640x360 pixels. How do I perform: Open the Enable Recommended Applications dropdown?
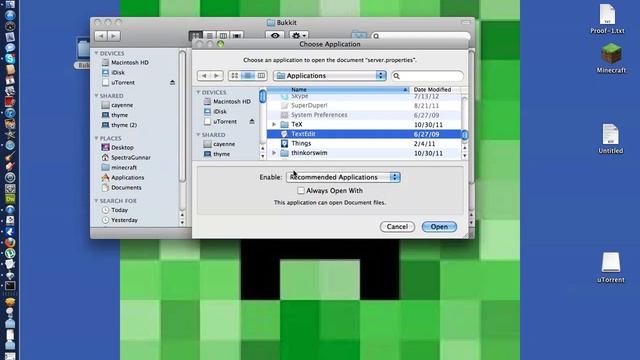pyautogui.click(x=343, y=177)
